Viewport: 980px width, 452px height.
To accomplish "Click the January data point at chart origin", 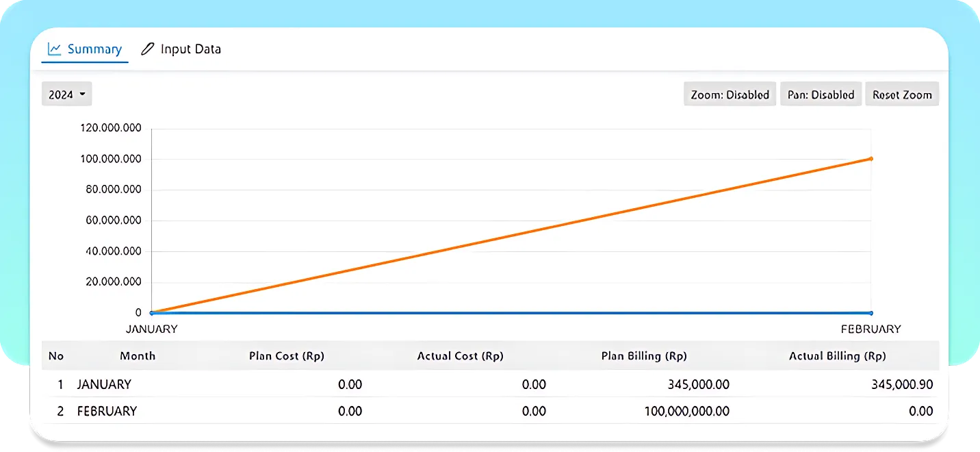I will point(151,313).
